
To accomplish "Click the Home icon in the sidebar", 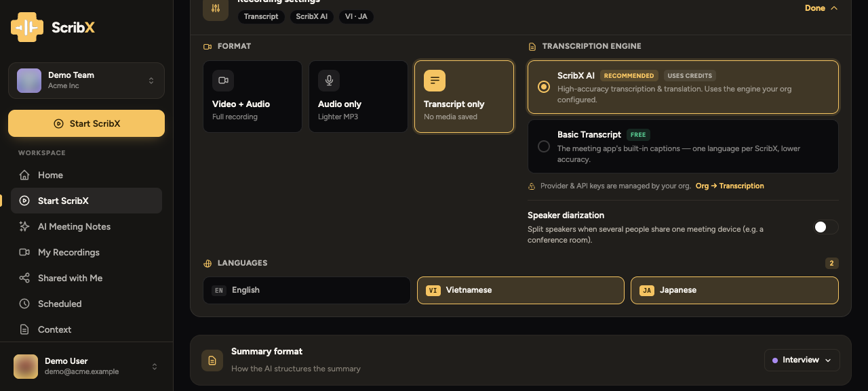I will [24, 175].
